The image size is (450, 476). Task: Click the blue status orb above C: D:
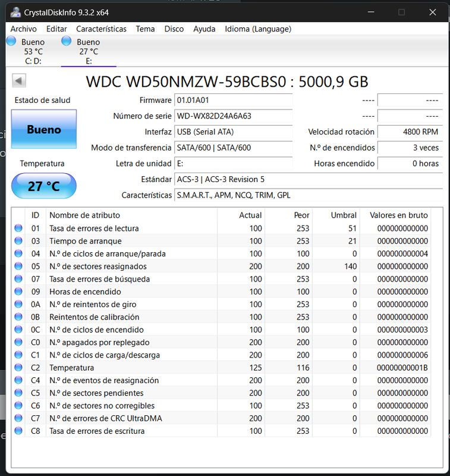11,40
